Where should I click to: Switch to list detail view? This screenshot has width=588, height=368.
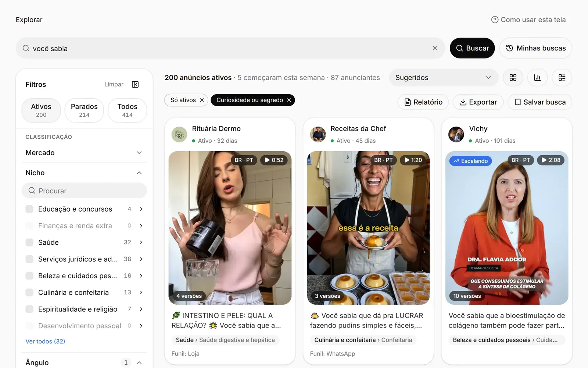(x=562, y=78)
